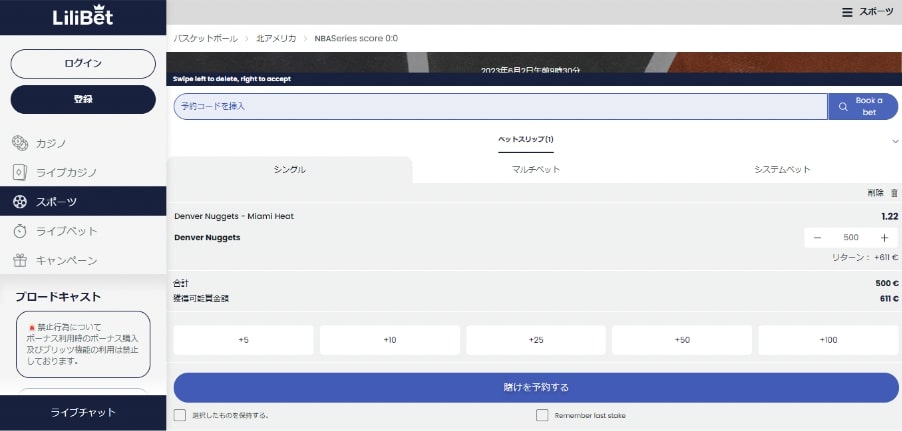This screenshot has width=902, height=431.
Task: Click the casino chip icon
Action: [x=20, y=143]
